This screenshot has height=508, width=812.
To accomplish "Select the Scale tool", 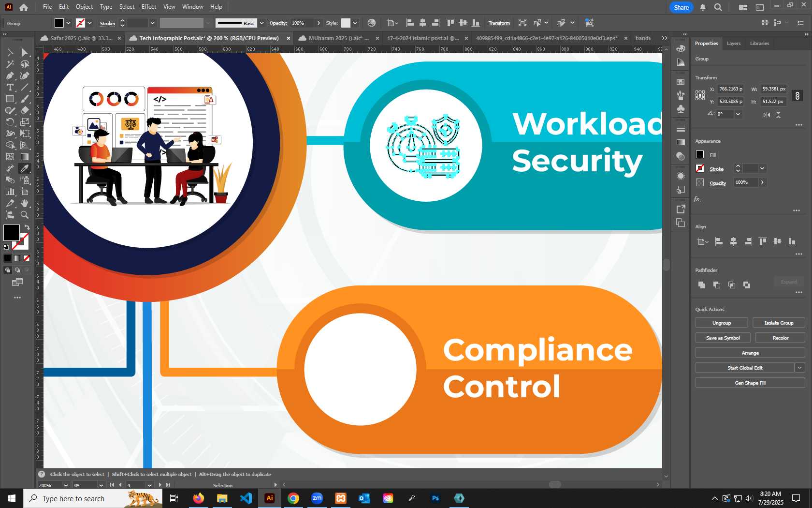I will click(25, 122).
